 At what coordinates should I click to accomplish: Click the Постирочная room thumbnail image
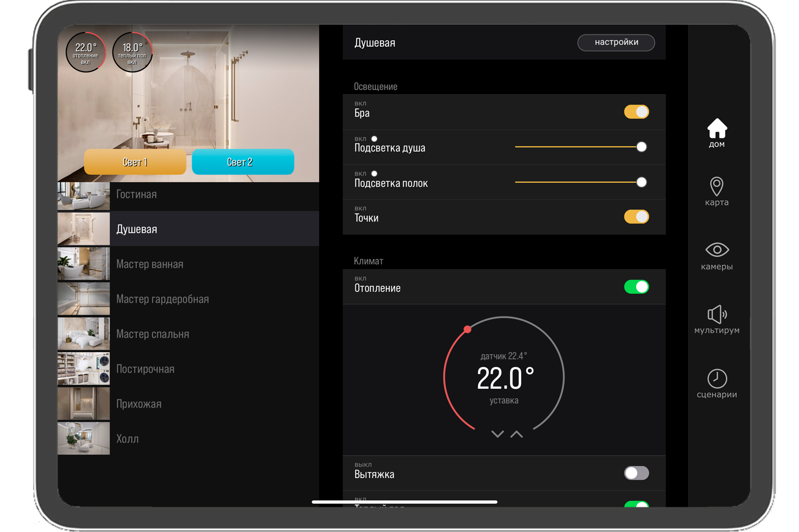click(x=84, y=368)
